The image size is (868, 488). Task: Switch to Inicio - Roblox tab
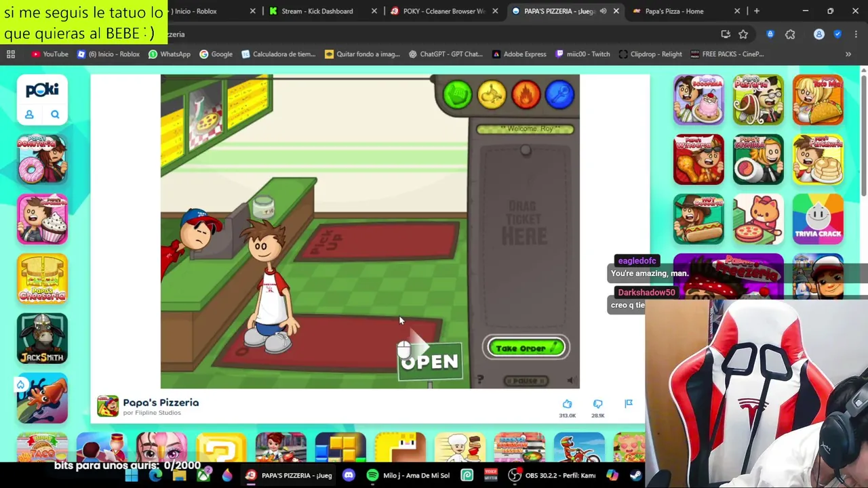(203, 11)
